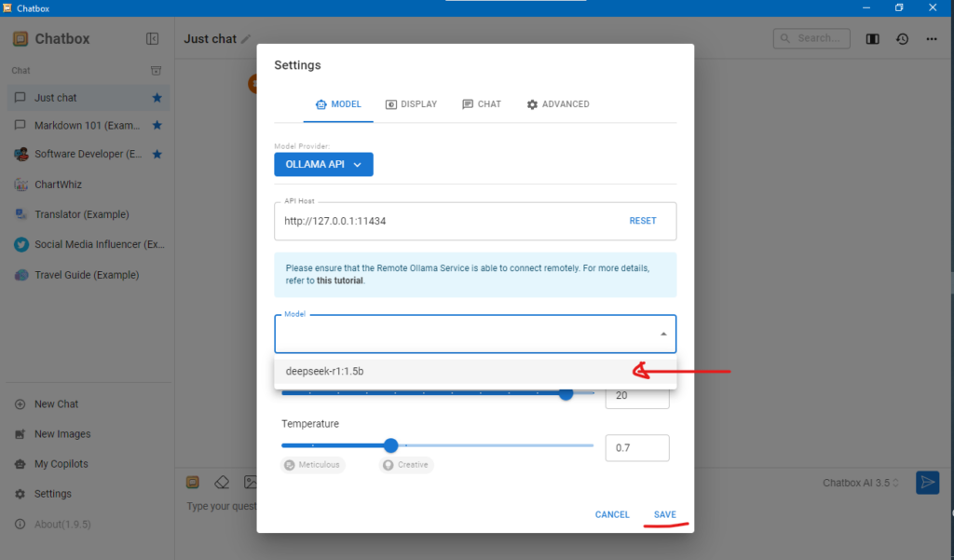The image size is (954, 560).
Task: Open Social Media Influencer chat
Action: (89, 244)
